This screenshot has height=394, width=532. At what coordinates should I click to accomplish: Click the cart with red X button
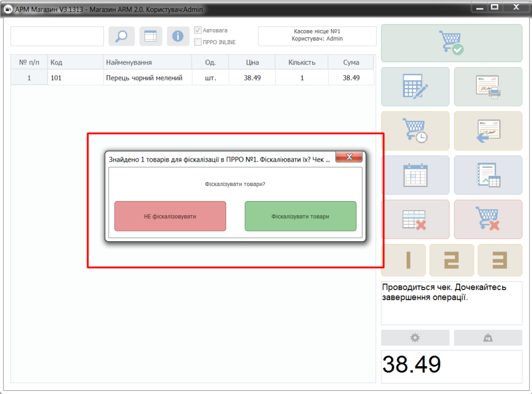(488, 219)
